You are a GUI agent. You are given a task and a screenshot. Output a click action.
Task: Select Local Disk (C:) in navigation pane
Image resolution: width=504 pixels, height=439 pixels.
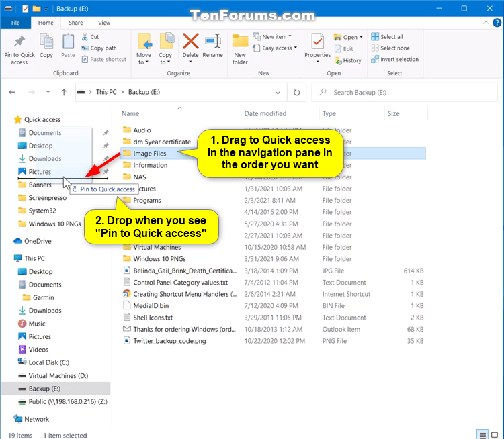[x=44, y=362]
